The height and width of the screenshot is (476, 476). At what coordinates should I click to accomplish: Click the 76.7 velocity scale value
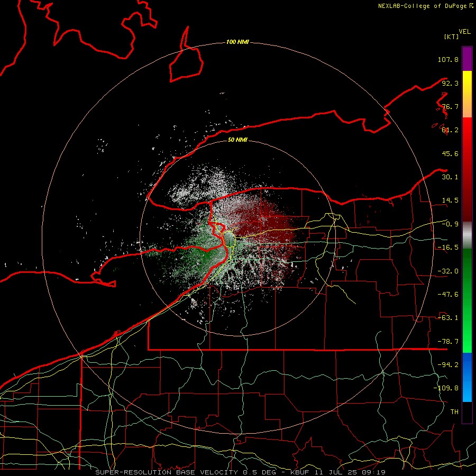click(x=450, y=106)
